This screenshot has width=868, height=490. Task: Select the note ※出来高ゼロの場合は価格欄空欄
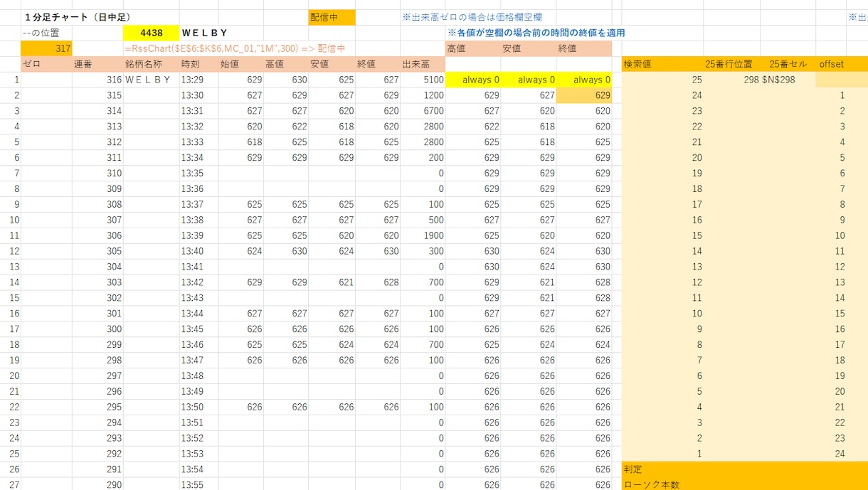tap(472, 17)
